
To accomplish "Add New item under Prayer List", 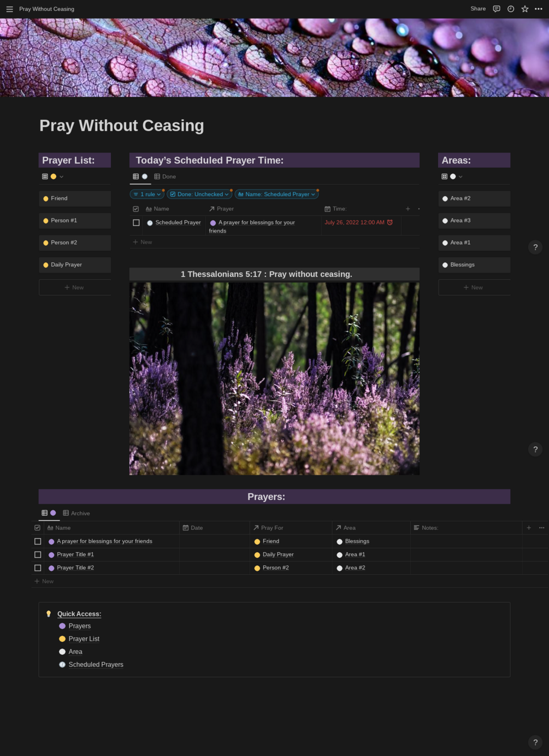I will [75, 287].
